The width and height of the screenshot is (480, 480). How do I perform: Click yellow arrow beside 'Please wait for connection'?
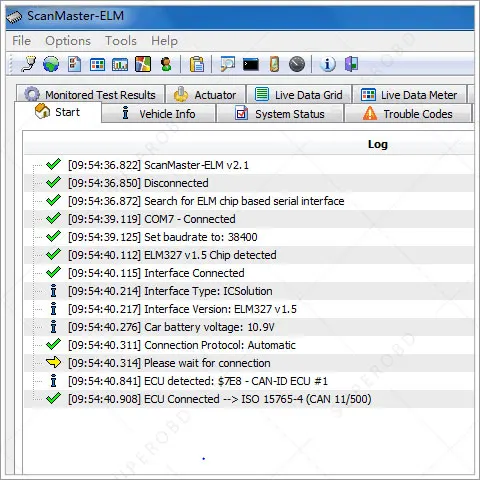point(53,362)
